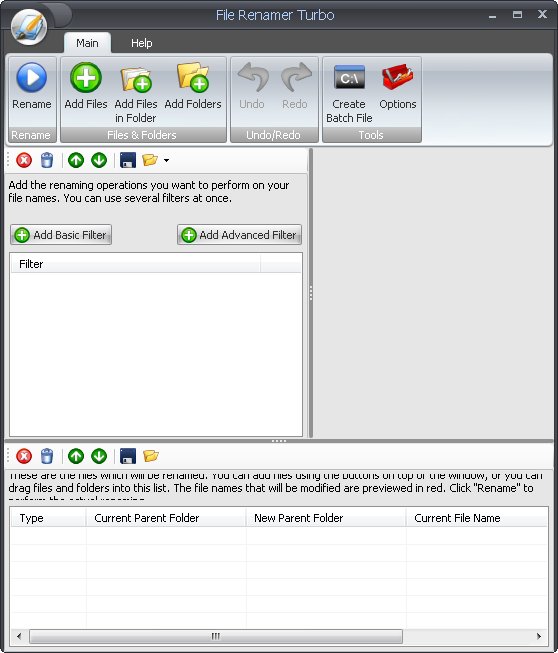Viewport: 558px width, 653px height.
Task: Save filter list with floppy icon
Action: pos(128,160)
